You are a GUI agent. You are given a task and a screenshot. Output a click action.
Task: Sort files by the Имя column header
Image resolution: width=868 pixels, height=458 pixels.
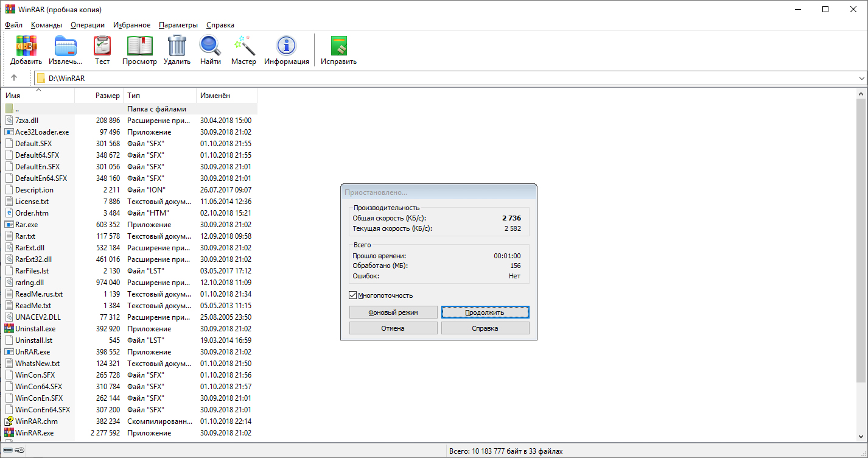[38, 96]
